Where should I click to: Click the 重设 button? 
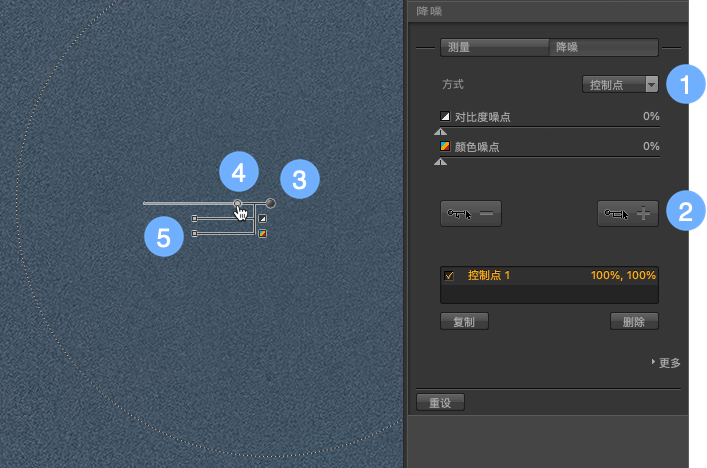pos(440,402)
